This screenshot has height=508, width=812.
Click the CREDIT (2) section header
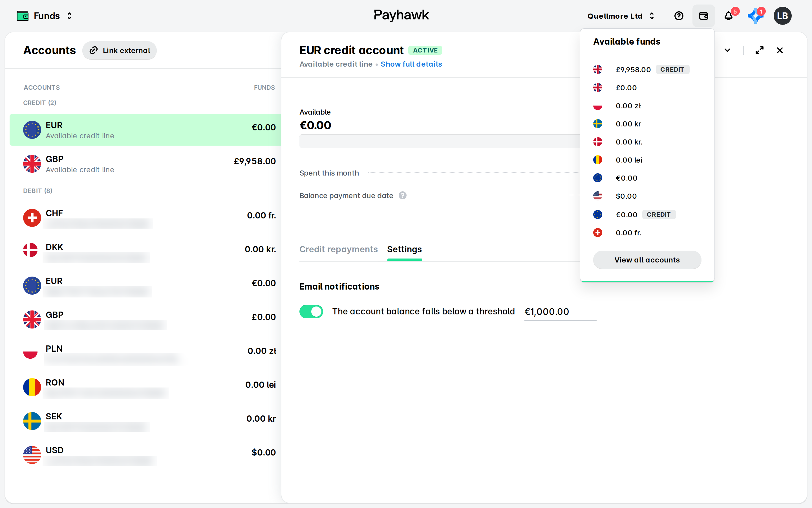tap(39, 103)
